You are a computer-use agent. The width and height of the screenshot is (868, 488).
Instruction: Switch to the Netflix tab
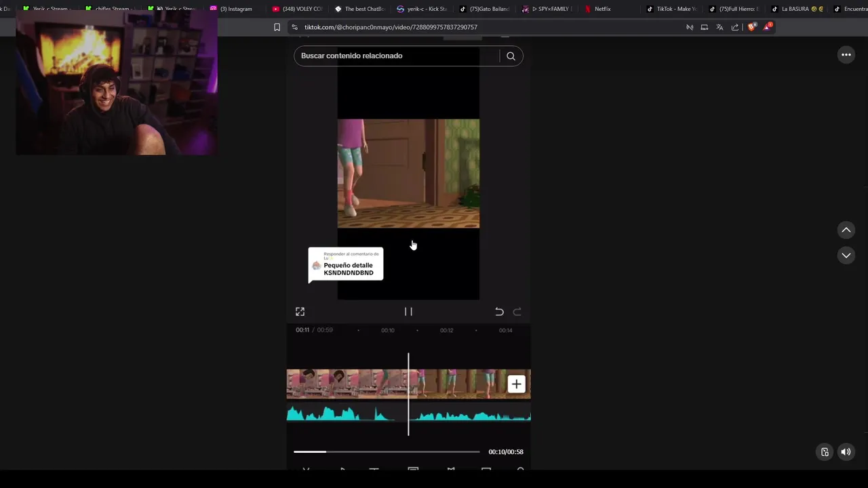(x=598, y=9)
